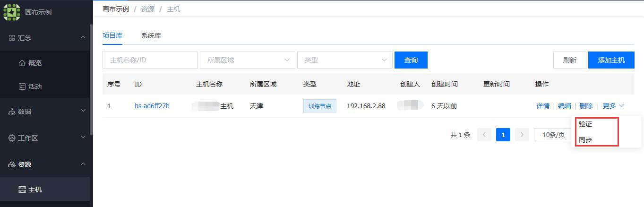Click 资源 in the breadcrumb
Viewport: 644px width, 207px height.
click(148, 9)
